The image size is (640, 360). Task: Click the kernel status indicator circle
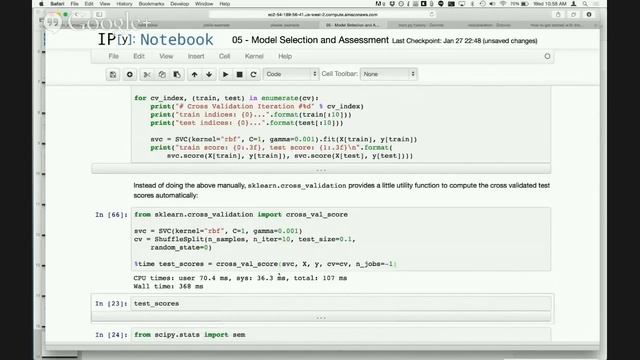pos(547,56)
